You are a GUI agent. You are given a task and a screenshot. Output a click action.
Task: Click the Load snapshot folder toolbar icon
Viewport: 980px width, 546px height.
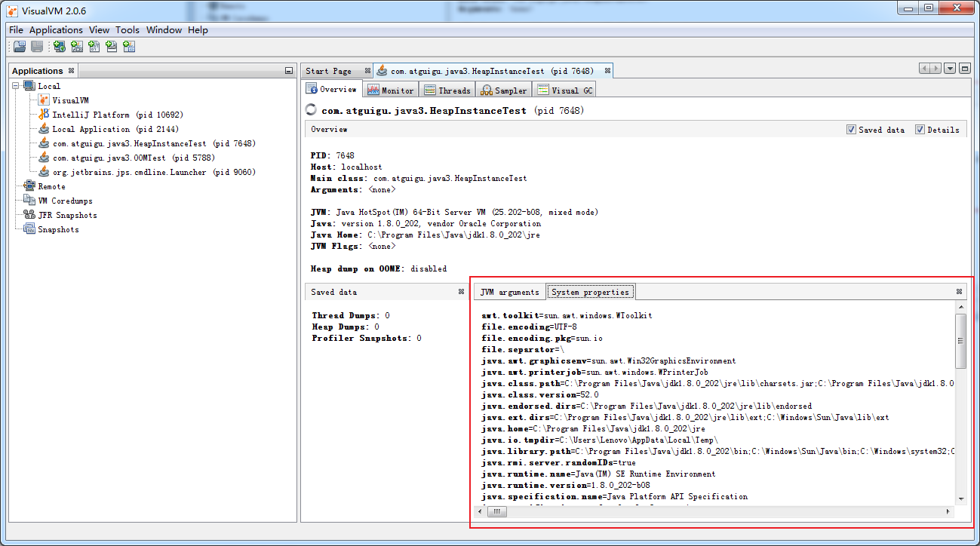tap(20, 47)
